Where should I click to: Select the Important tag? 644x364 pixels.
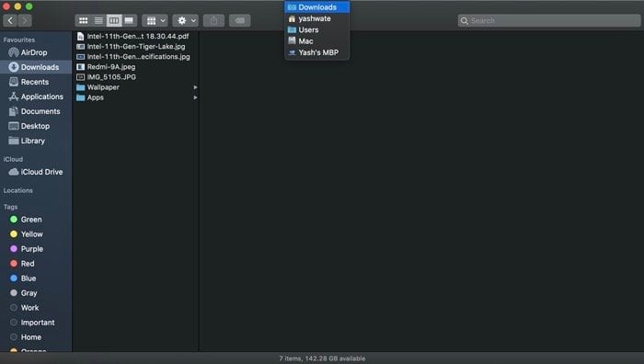point(36,323)
